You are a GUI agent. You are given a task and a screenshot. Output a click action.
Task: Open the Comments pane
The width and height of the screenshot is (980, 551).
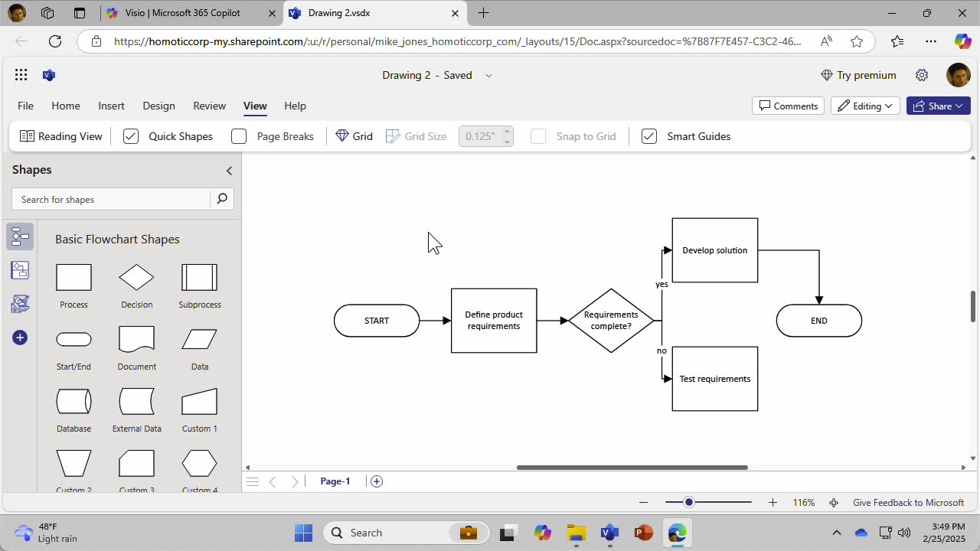coord(788,106)
